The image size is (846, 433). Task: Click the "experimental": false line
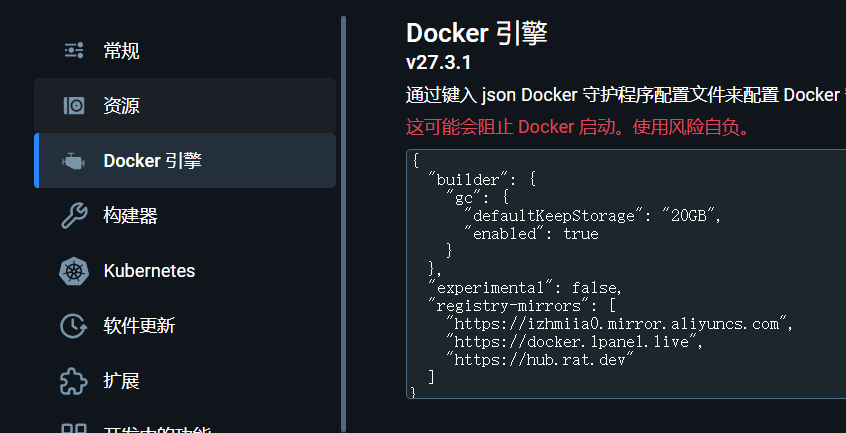[525, 287]
